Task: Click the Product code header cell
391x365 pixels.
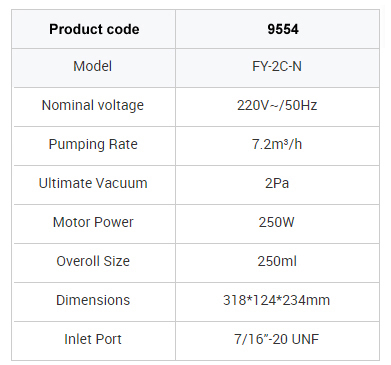Action: [94, 29]
